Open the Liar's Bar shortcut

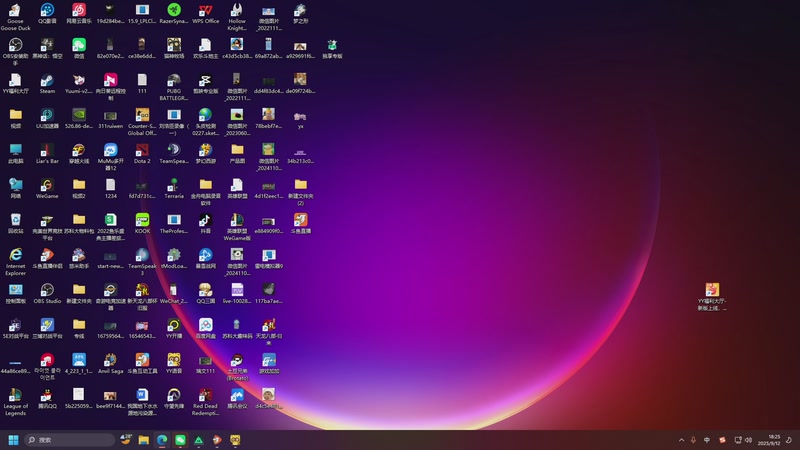coord(47,154)
